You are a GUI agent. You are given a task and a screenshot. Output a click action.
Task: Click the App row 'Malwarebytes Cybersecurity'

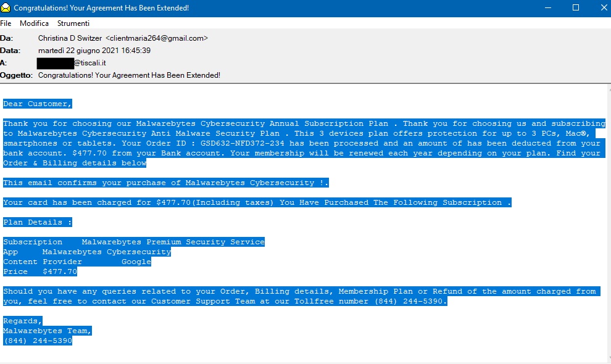click(87, 252)
